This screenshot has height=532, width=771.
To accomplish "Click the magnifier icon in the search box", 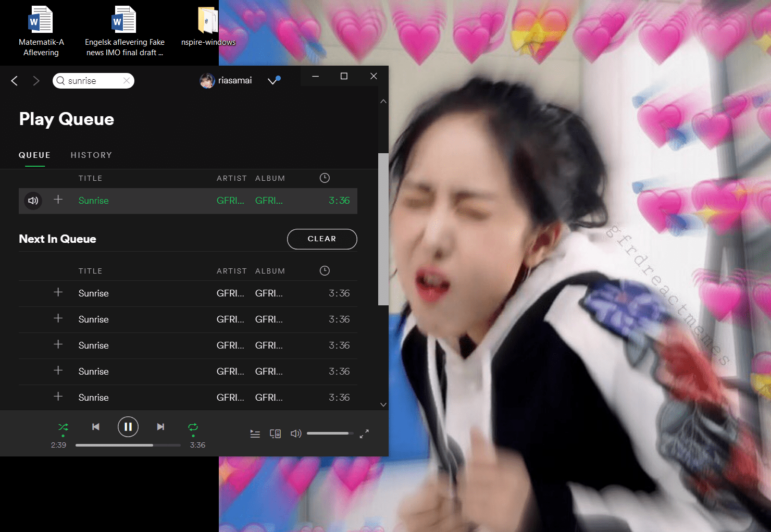I will point(60,81).
